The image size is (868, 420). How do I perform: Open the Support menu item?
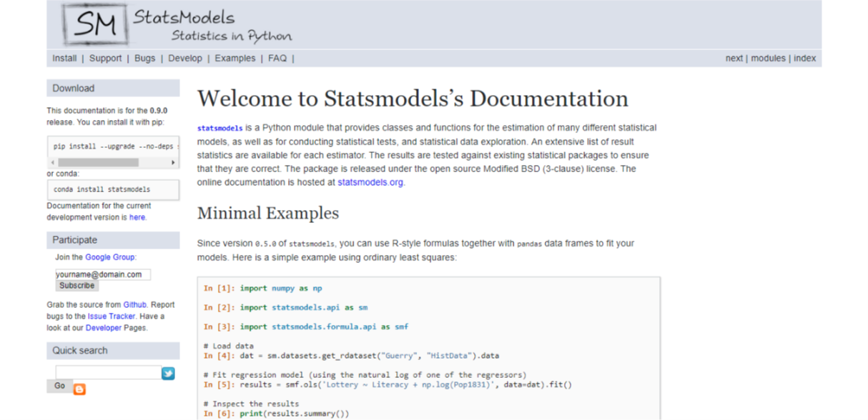click(x=105, y=58)
